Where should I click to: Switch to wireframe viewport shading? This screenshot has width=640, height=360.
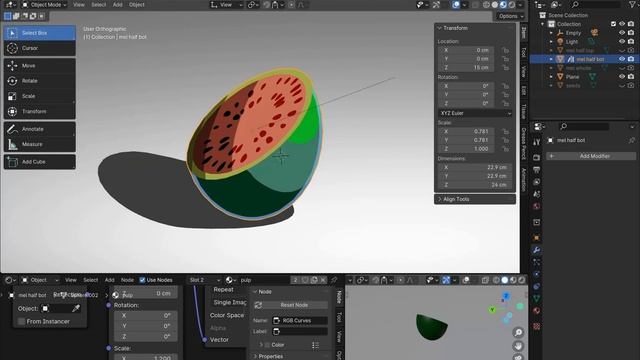486,5
